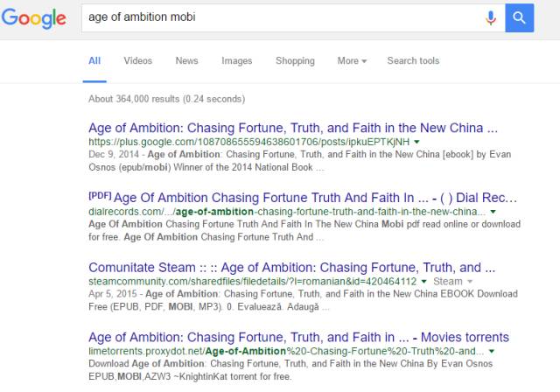Open the Steam site dropdown
The height and width of the screenshot is (392, 560).
click(451, 282)
